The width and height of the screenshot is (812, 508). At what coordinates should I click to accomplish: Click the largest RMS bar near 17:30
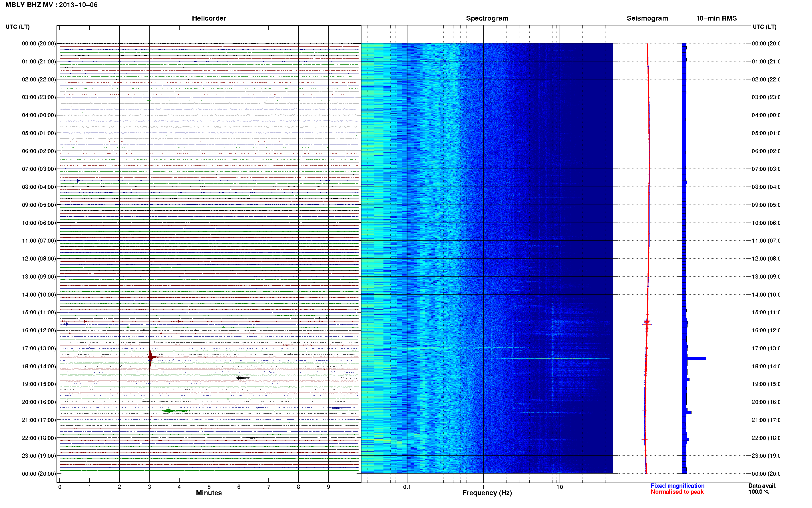coord(694,359)
